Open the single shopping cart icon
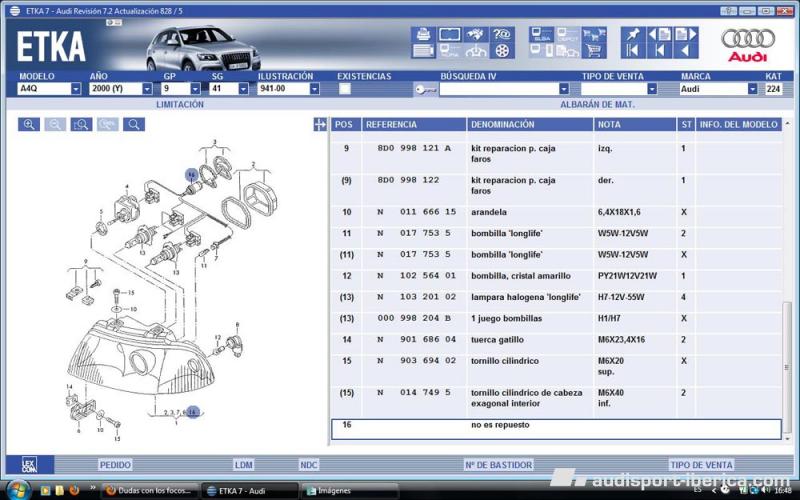The height and width of the screenshot is (500, 800). 594,51
